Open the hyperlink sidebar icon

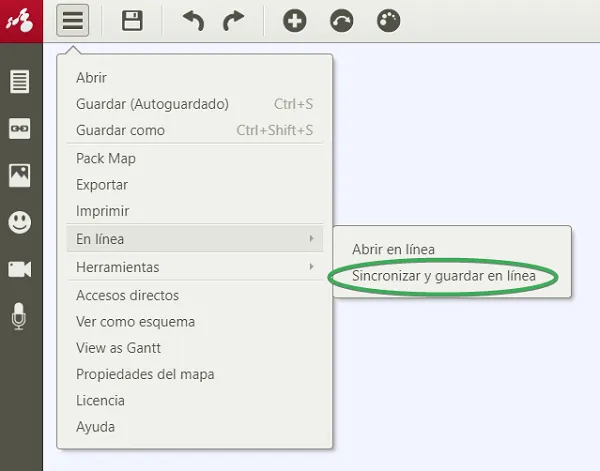point(20,128)
